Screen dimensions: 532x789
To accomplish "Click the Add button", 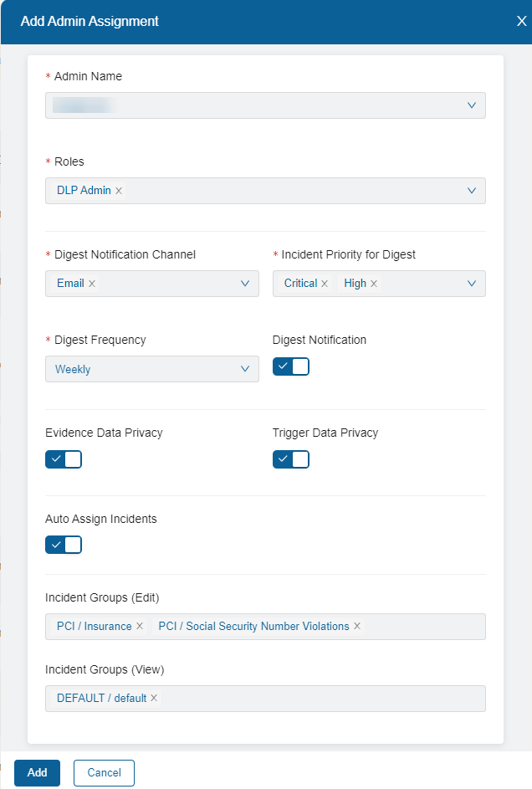I will pos(37,773).
